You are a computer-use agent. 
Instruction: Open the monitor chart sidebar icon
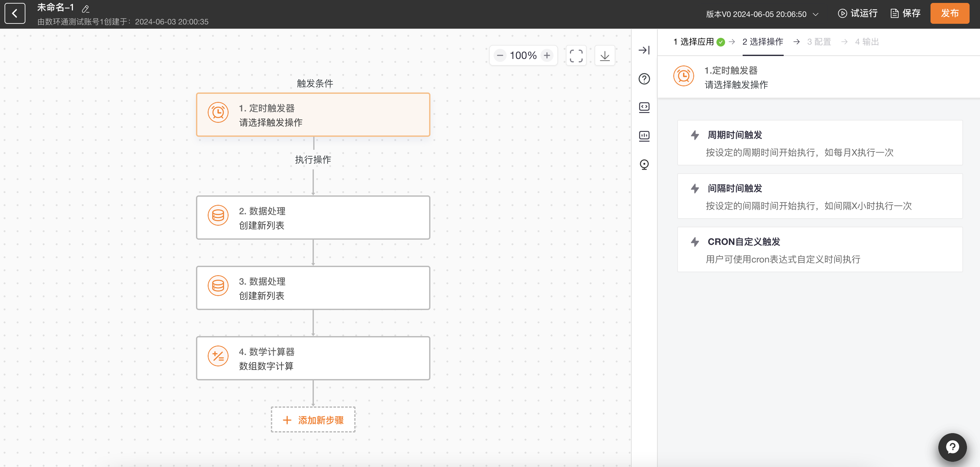click(x=644, y=136)
